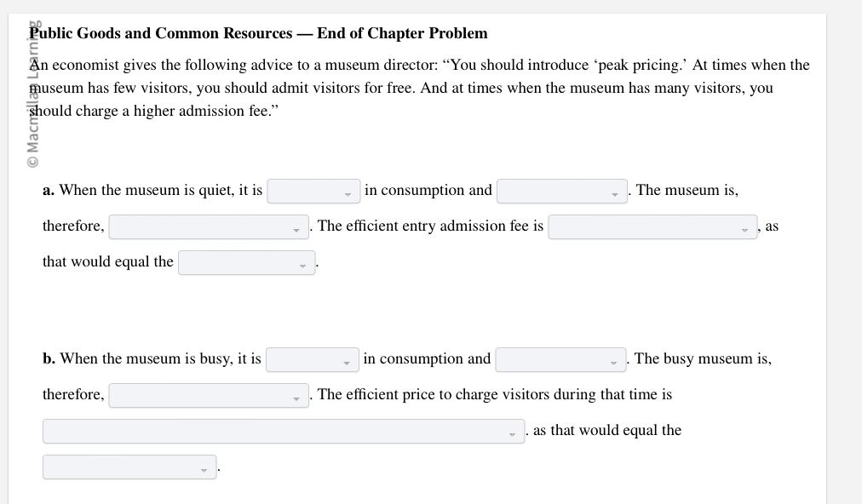Viewport: 862px width, 504px height.
Task: Open the first dropdown after "When the museum is quiet, it is"
Action: 313,191
